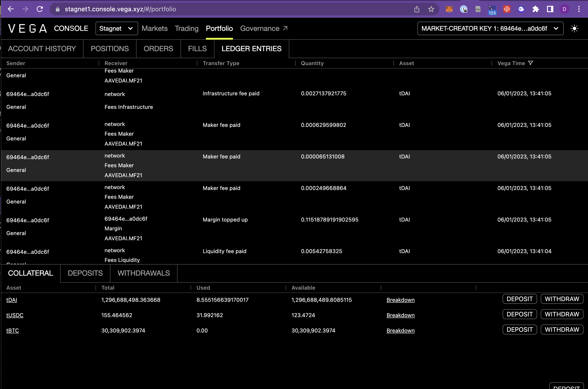The image size is (588, 389).
Task: Open Chrome's three-dot browser menu
Action: [579, 9]
